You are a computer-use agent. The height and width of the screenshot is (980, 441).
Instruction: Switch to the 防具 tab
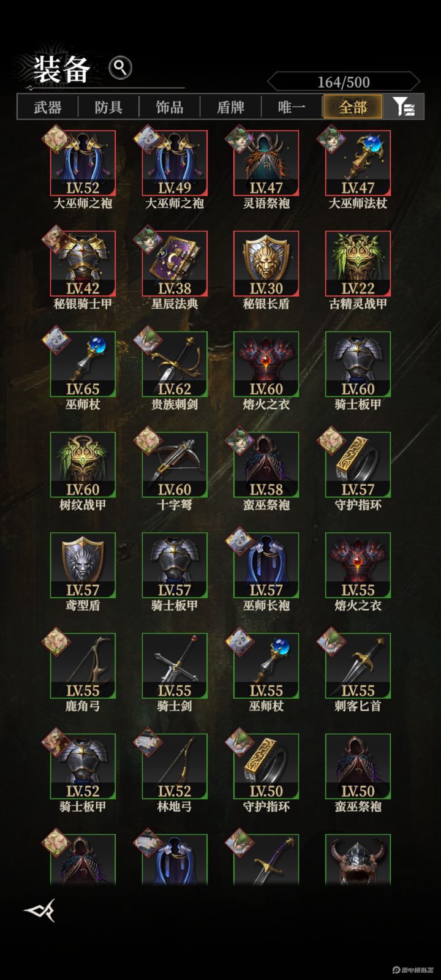click(x=108, y=107)
